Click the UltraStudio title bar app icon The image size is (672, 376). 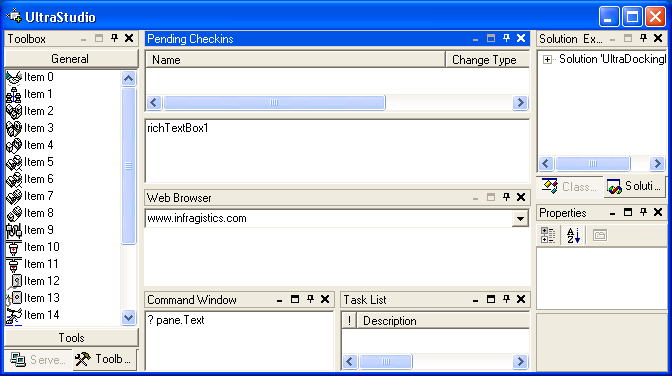[14, 16]
